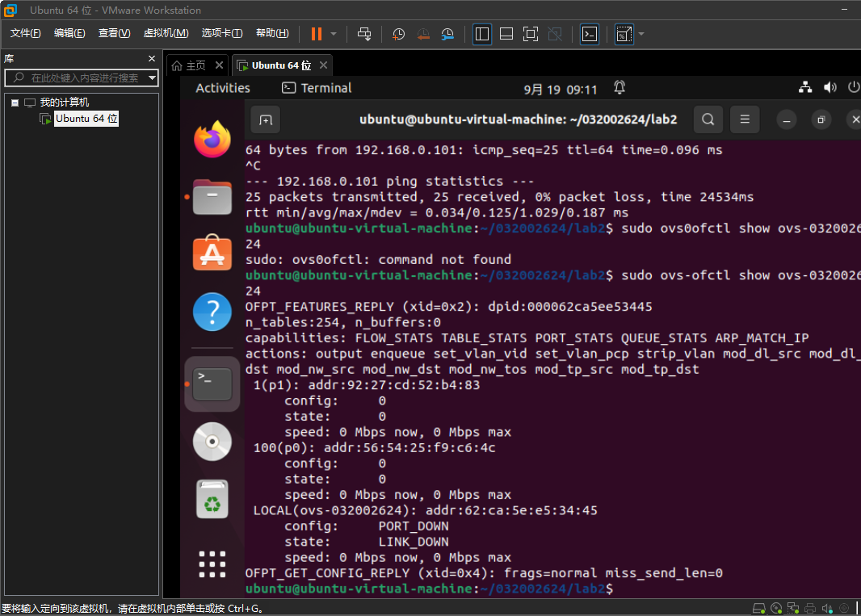
Task: Open the snapshot manager icon
Action: [x=447, y=34]
